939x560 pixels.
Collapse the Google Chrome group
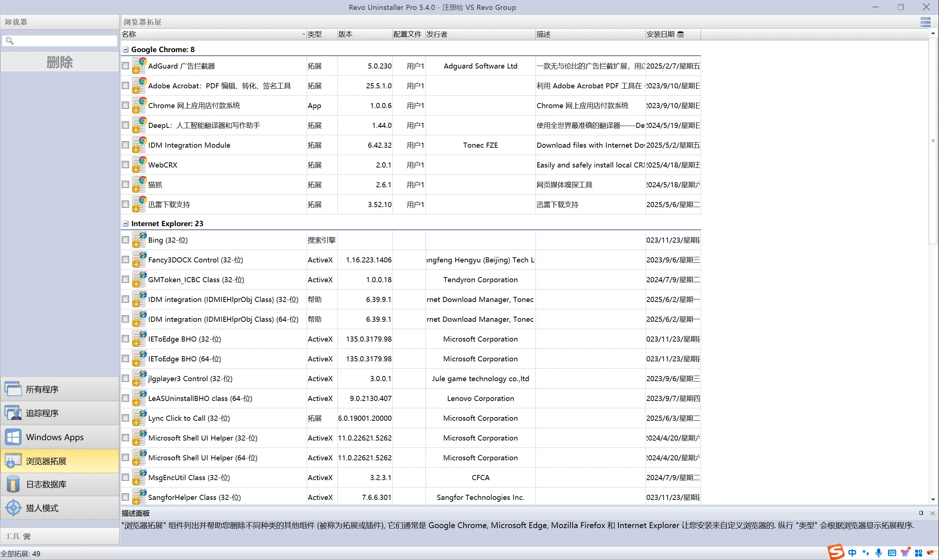(125, 49)
